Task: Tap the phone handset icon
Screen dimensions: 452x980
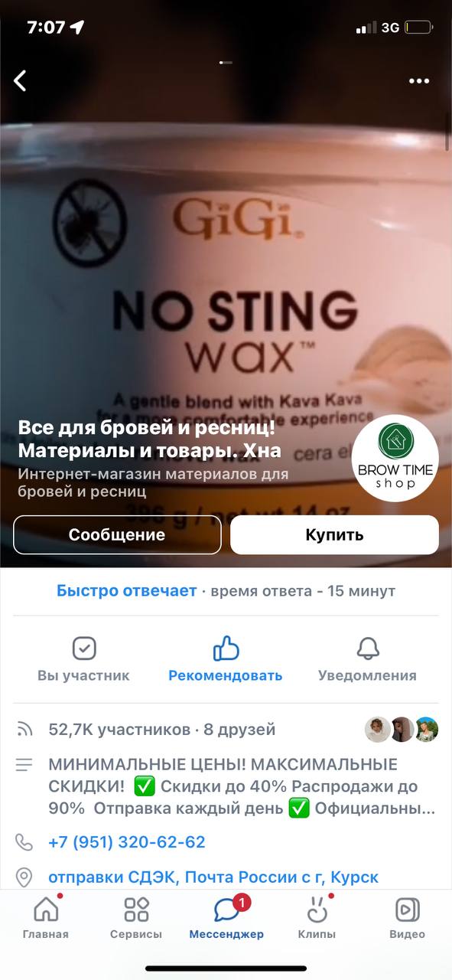Action: pos(24,842)
